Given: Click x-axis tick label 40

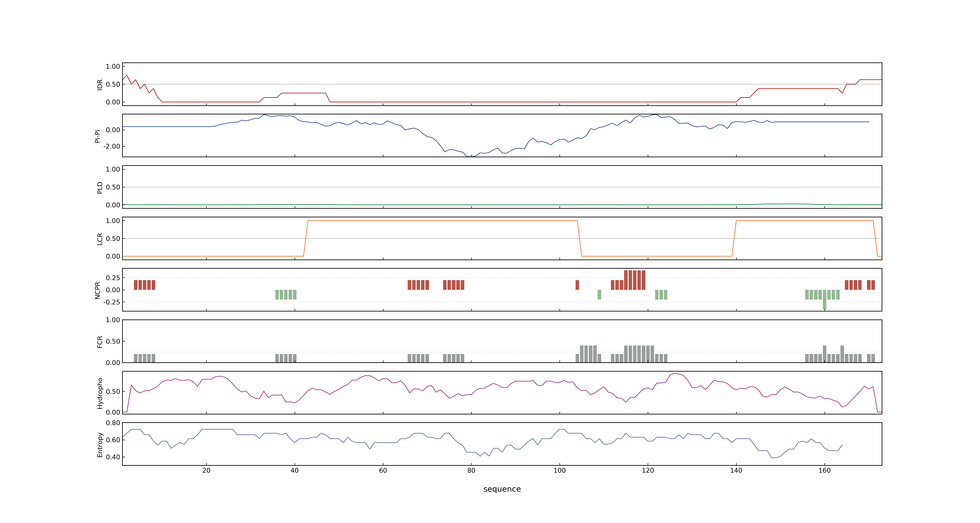Looking at the screenshot, I should pyautogui.click(x=294, y=470).
